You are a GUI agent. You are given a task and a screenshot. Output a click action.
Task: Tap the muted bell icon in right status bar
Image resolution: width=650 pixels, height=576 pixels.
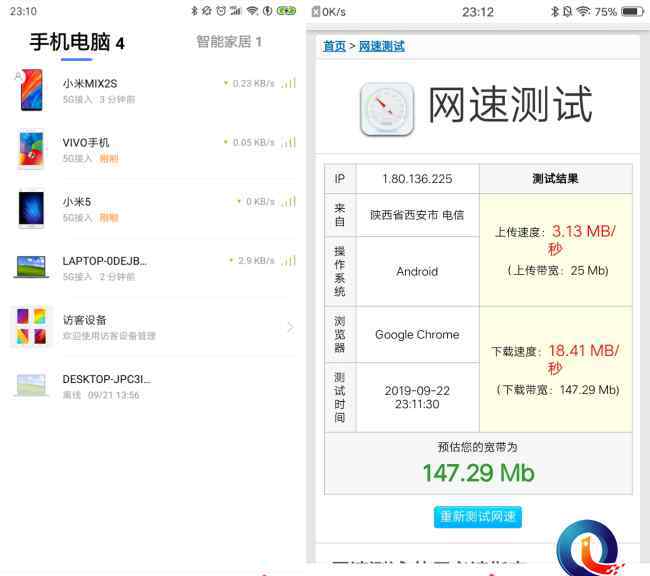(568, 11)
